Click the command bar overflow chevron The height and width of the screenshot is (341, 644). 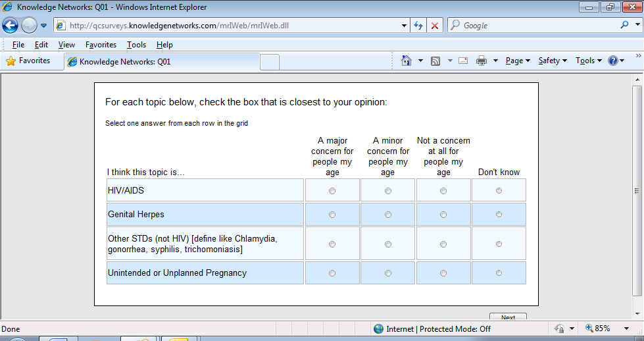coord(638,56)
